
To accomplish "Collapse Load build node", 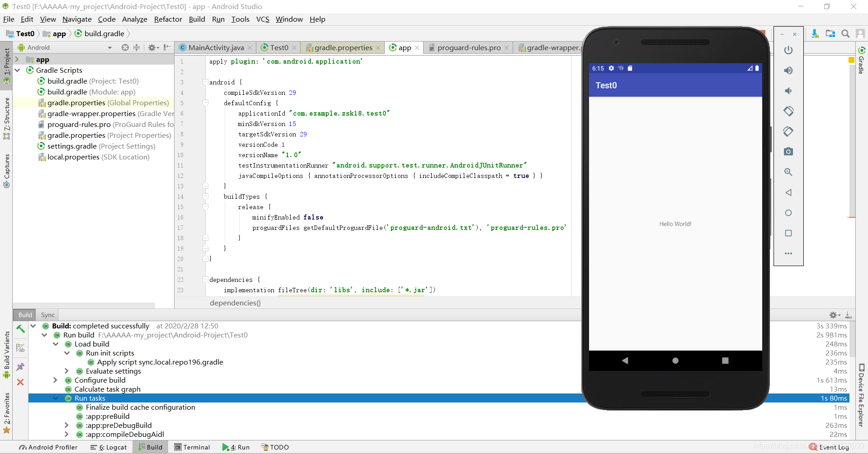I will 56,344.
